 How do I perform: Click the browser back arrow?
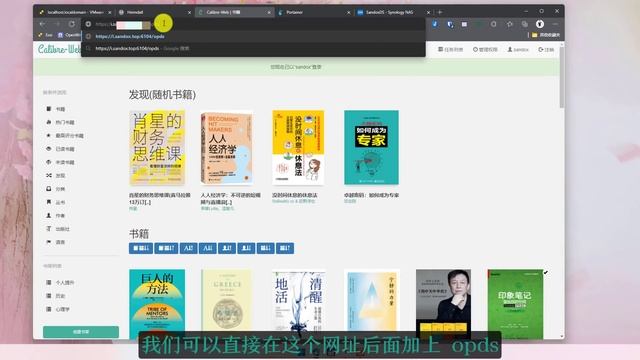click(42, 24)
